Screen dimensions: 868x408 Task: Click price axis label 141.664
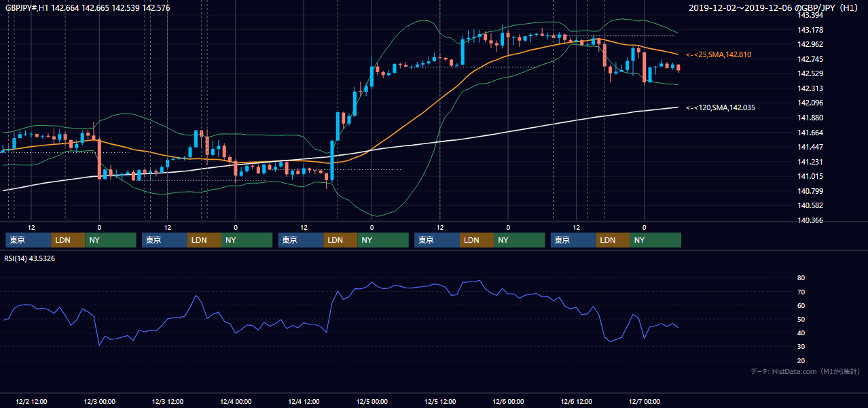(x=810, y=133)
